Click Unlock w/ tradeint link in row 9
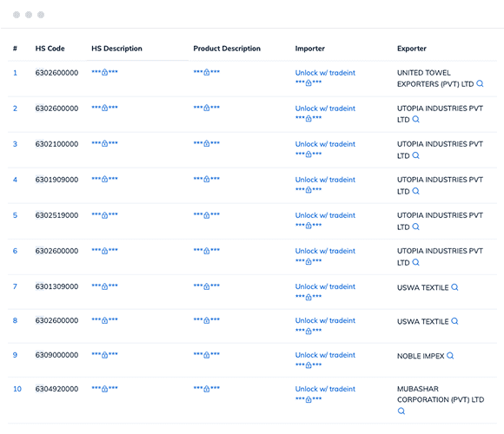504x434 pixels. (325, 355)
